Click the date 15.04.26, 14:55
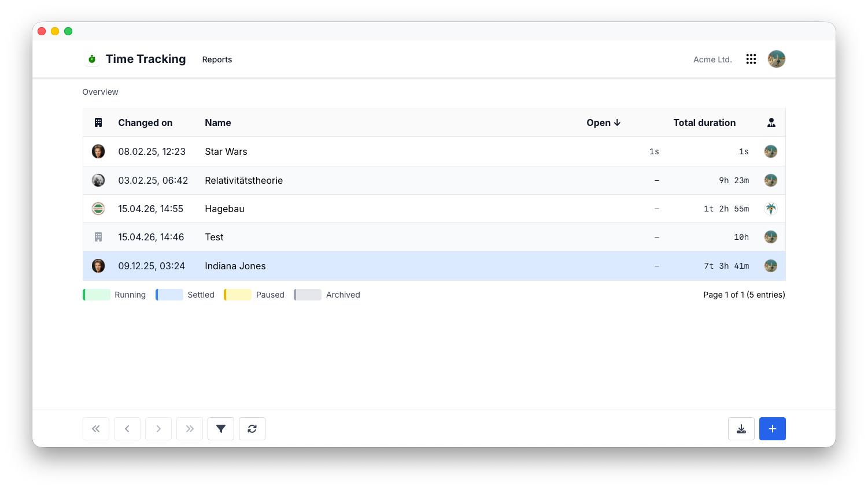The width and height of the screenshot is (868, 490). [151, 209]
